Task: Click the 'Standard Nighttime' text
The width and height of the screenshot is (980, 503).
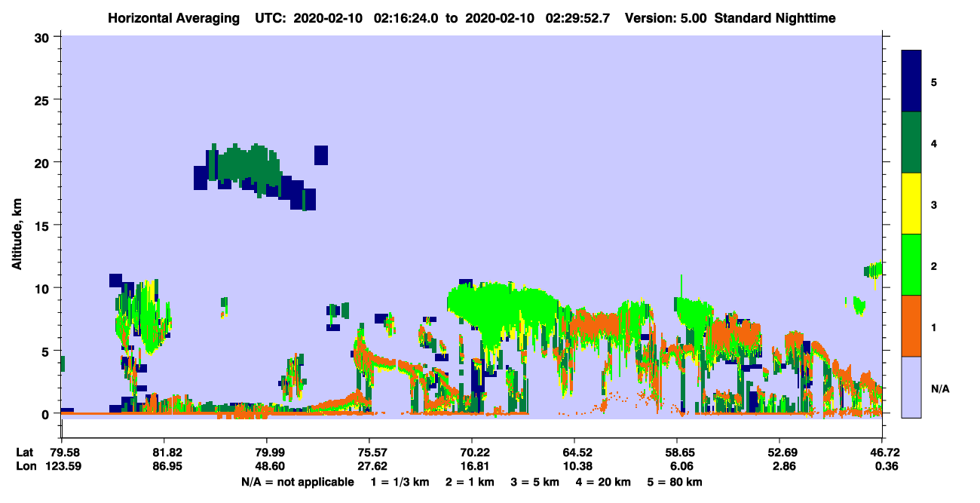Action: [776, 18]
